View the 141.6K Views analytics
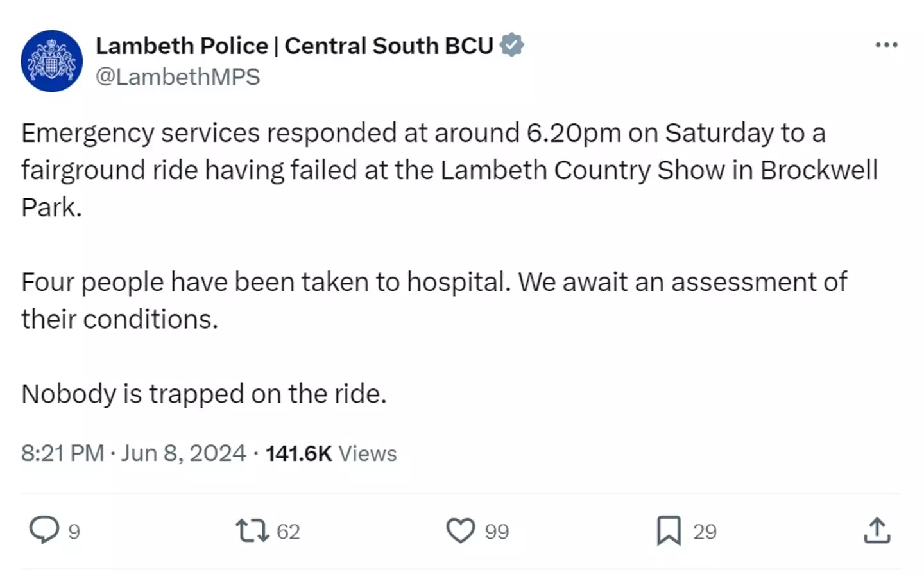The image size is (924, 574). point(331,453)
